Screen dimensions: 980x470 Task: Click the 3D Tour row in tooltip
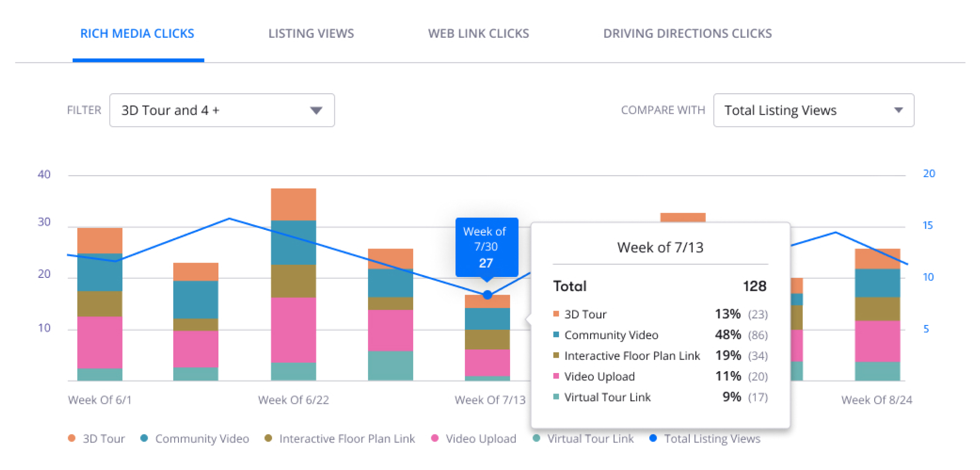[660, 314]
